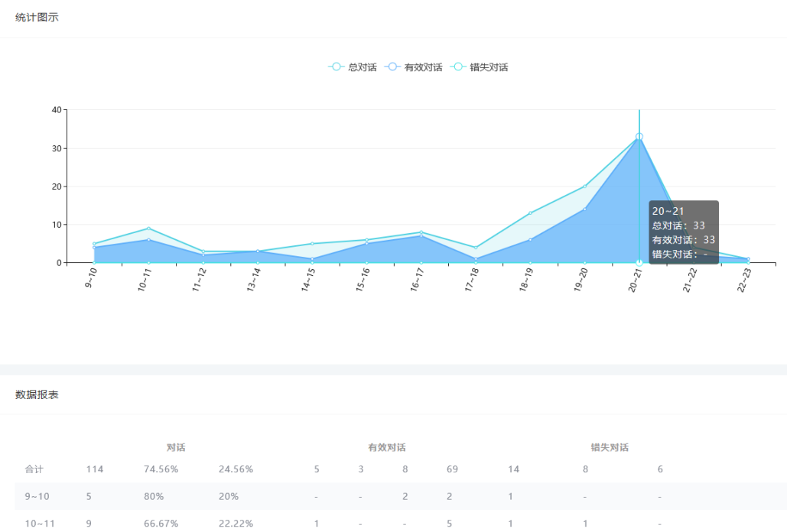Screen dimensions: 787x532
Task: Click the 总对话 data point at 17~18
Action: click(476, 248)
